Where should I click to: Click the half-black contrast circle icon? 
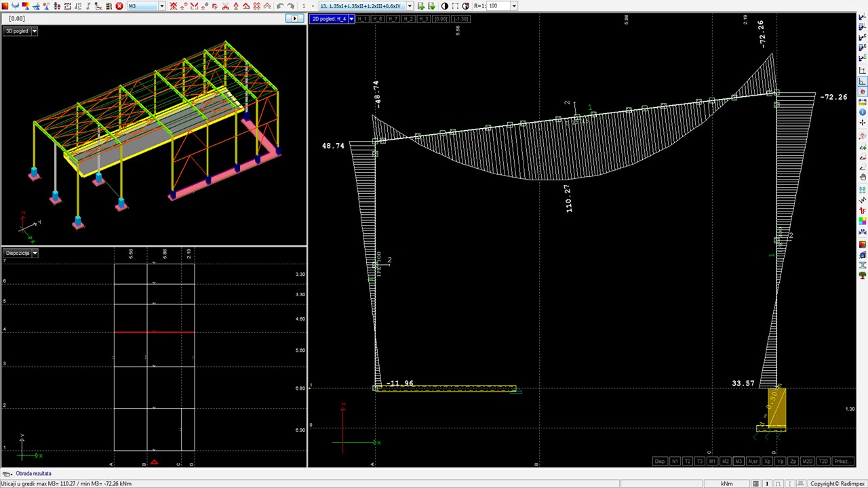(445, 6)
